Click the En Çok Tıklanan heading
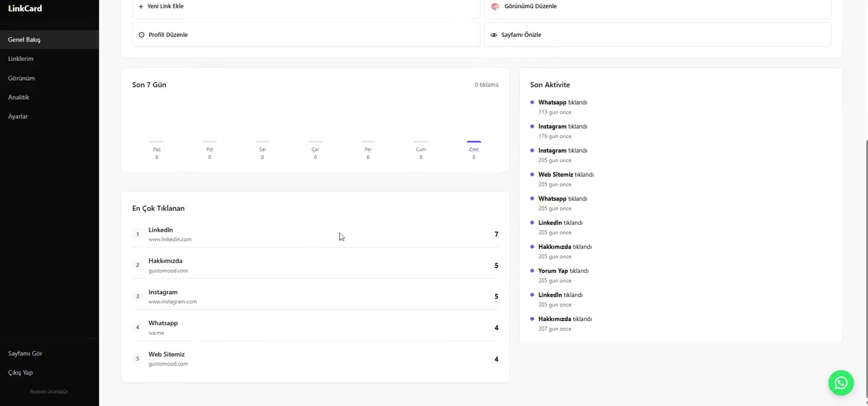This screenshot has height=406, width=868. click(x=159, y=208)
